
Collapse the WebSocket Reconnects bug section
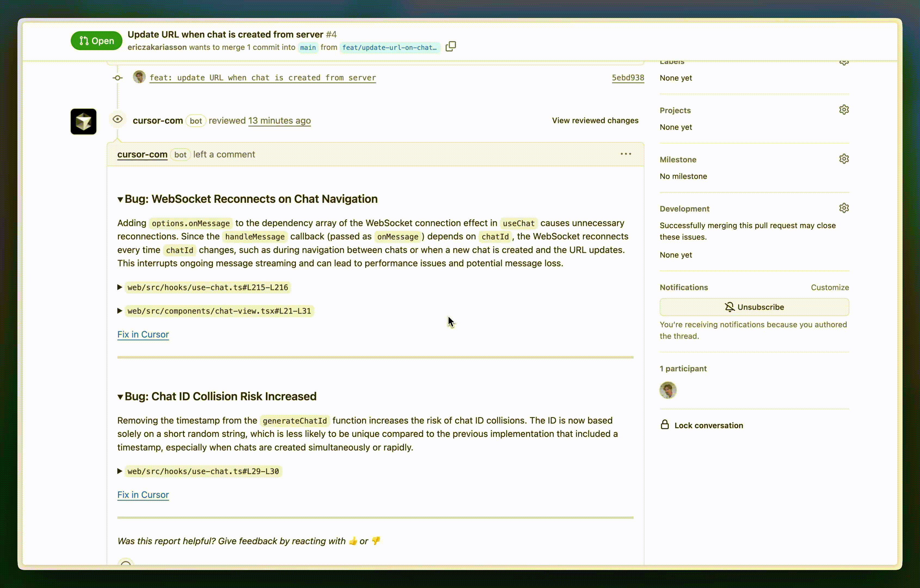pos(120,200)
